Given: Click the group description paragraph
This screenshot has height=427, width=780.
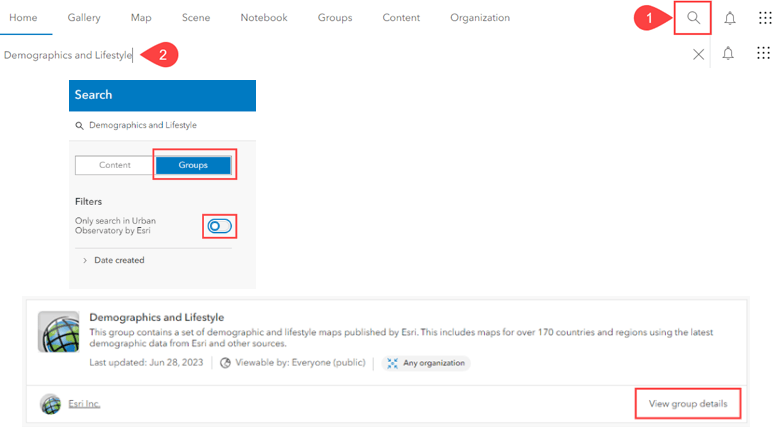Looking at the screenshot, I should point(401,338).
